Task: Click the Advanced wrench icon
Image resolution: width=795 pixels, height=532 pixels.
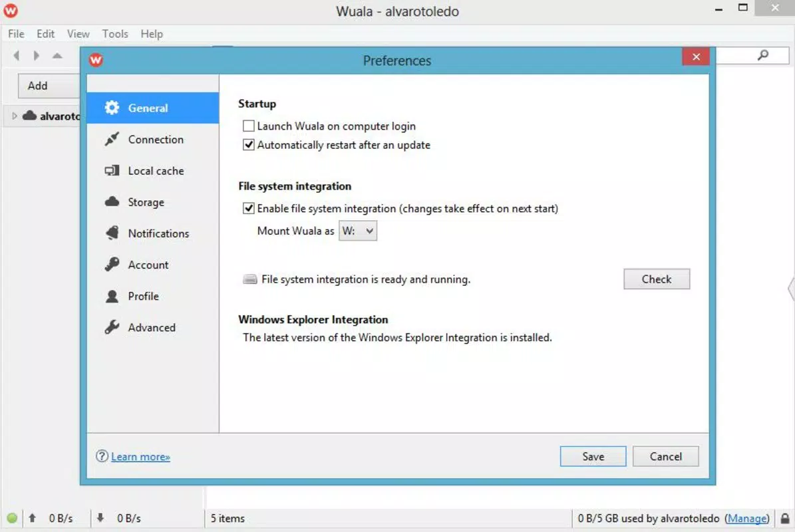Action: pos(112,327)
